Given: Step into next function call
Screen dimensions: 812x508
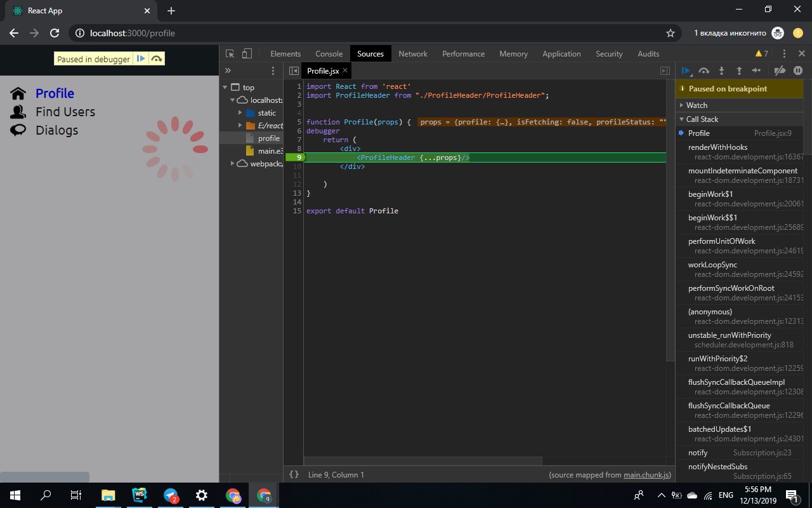Looking at the screenshot, I should [x=721, y=71].
